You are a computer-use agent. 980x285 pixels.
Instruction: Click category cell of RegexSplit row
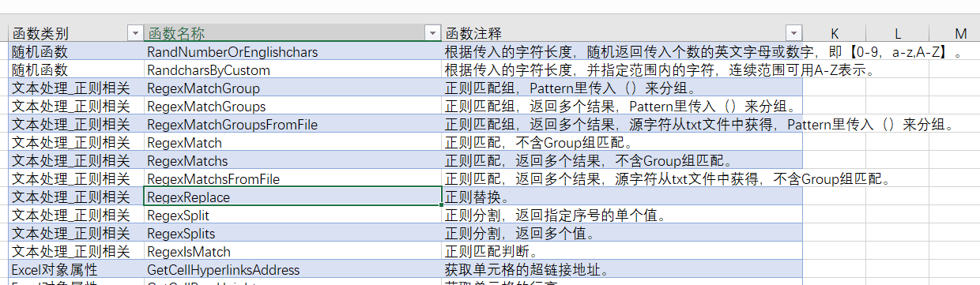coord(77,216)
